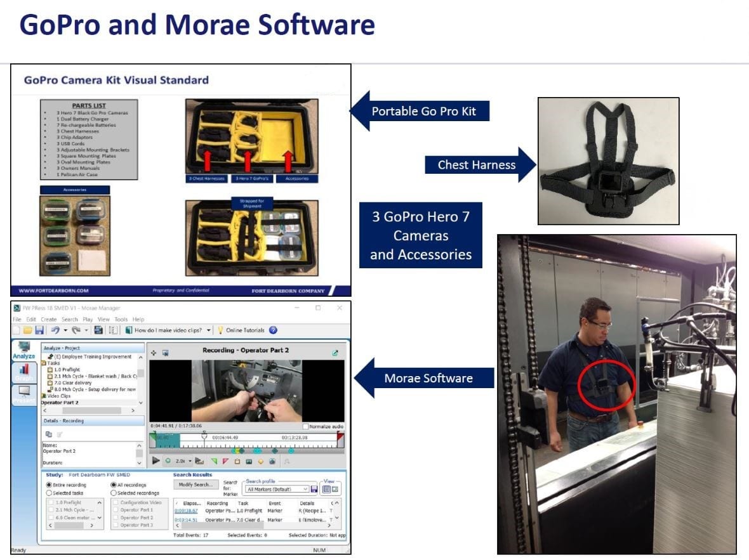Switch to the Graph tab

tap(24, 372)
